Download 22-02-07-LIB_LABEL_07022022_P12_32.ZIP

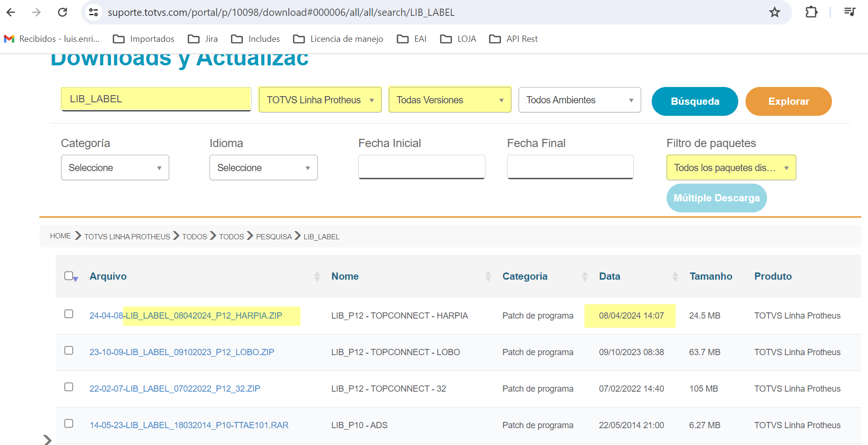click(x=175, y=389)
